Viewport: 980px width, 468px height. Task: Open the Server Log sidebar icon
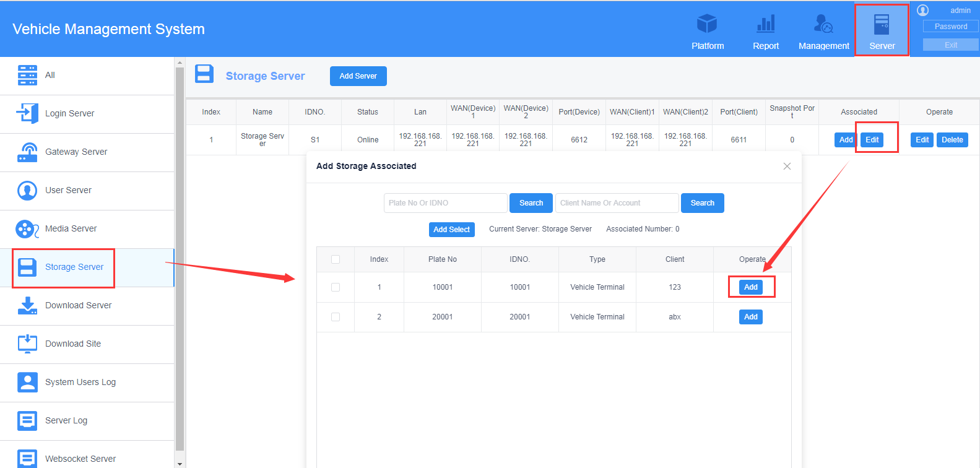27,420
